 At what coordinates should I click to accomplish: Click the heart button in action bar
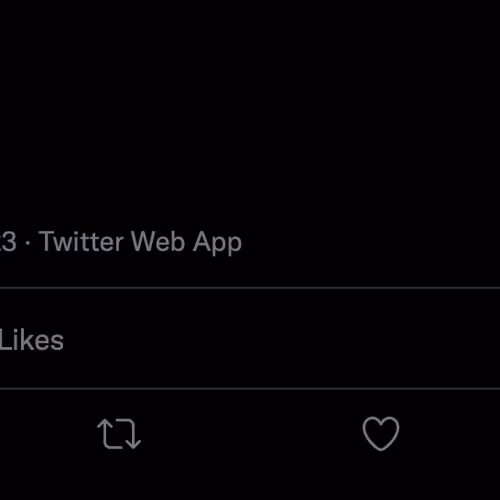click(x=381, y=434)
